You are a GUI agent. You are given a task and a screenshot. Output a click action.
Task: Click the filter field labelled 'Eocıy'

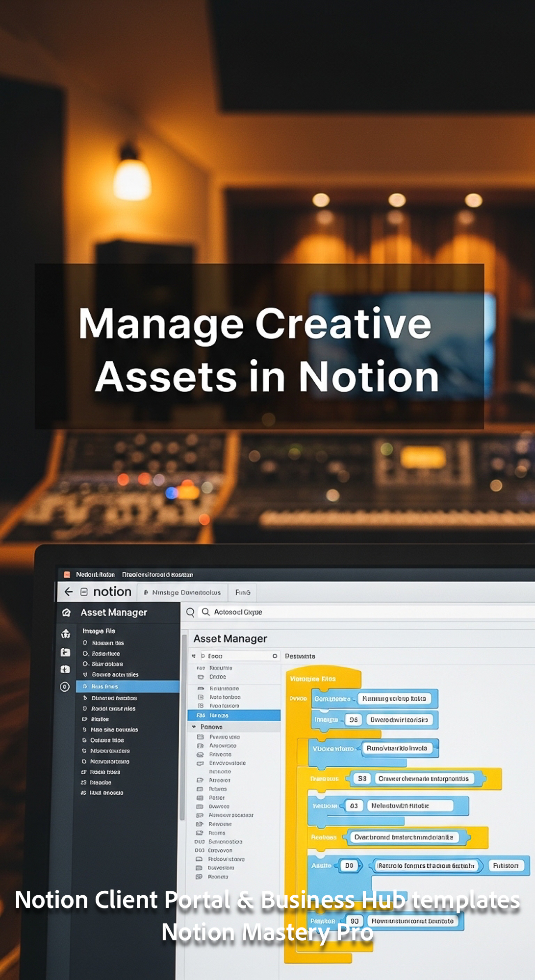click(239, 656)
